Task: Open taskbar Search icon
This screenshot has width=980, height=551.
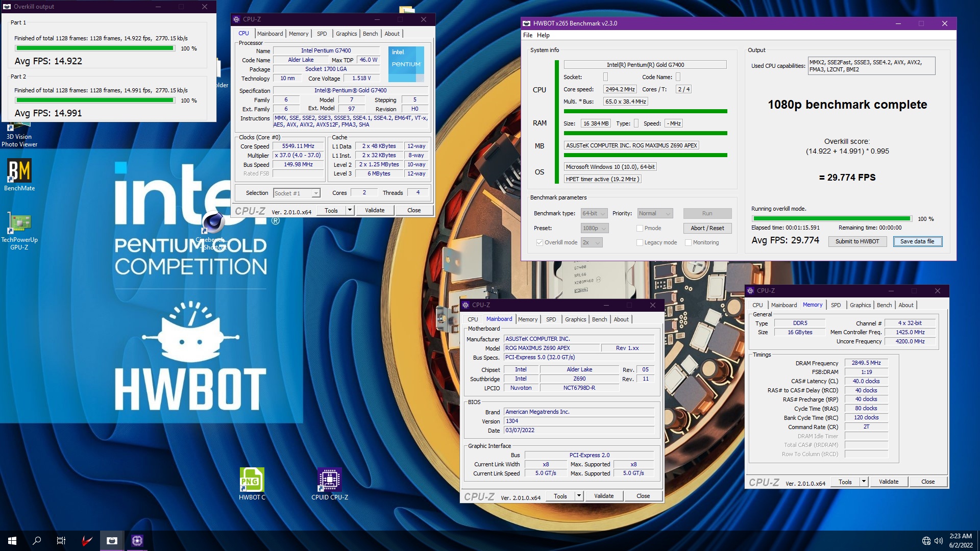Action: coord(37,540)
